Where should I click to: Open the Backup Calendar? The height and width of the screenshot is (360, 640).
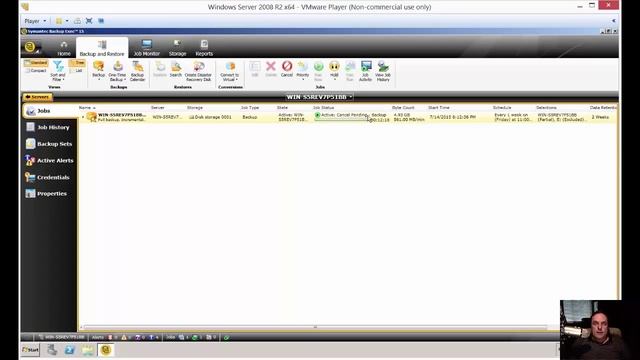(138, 71)
